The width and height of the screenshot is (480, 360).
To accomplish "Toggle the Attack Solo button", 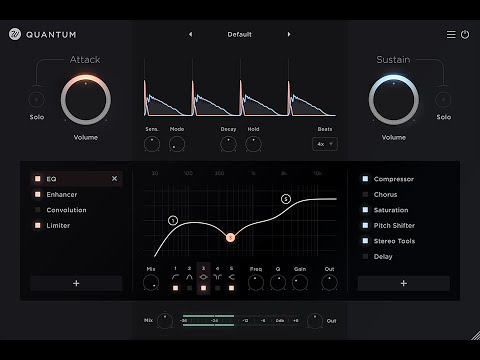I will click(36, 99).
